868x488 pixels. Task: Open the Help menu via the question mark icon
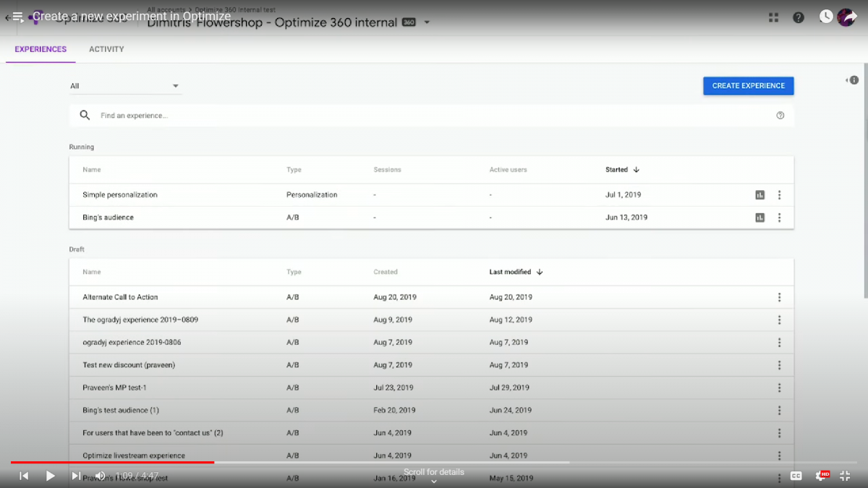(x=798, y=17)
